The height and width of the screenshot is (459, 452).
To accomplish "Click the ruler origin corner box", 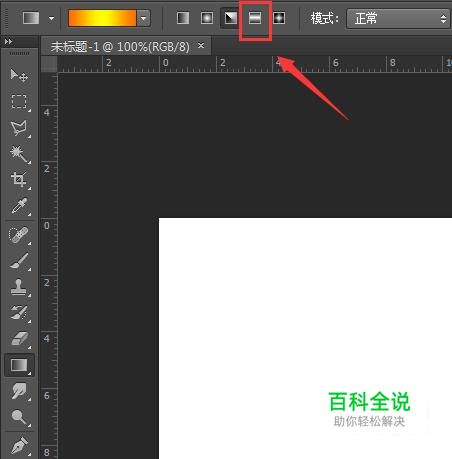I will tap(49, 64).
